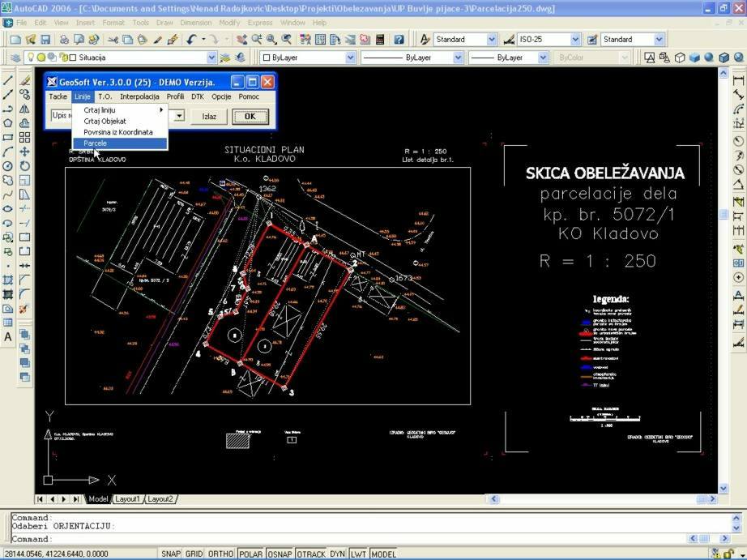Screen dimensions: 747x560
Task: Toggle LWT lineweight display
Action: (x=358, y=554)
